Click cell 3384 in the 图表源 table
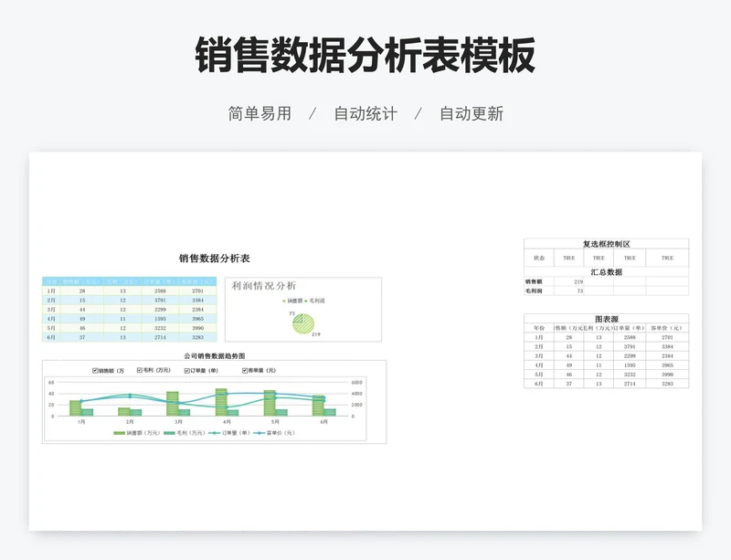This screenshot has width=731, height=560. [x=667, y=346]
